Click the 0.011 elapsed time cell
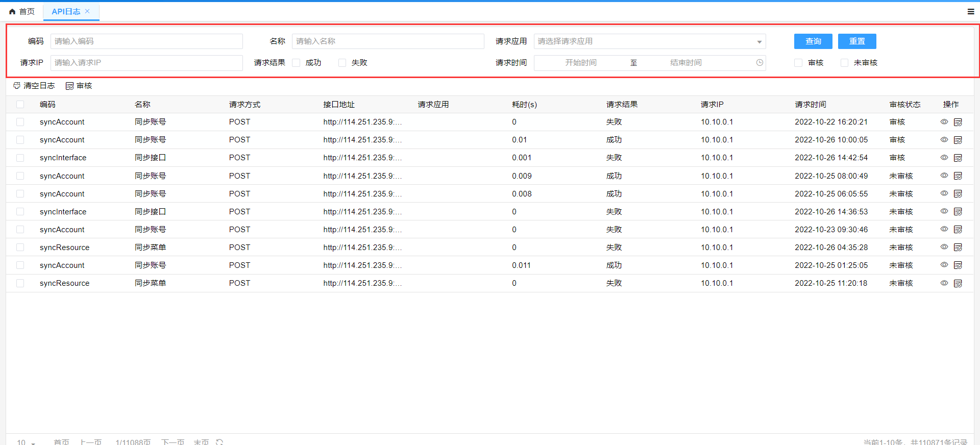The image size is (980, 445). tap(521, 265)
